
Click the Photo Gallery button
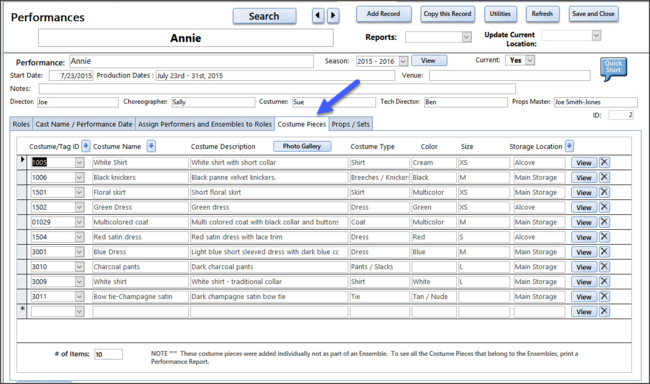[x=302, y=146]
